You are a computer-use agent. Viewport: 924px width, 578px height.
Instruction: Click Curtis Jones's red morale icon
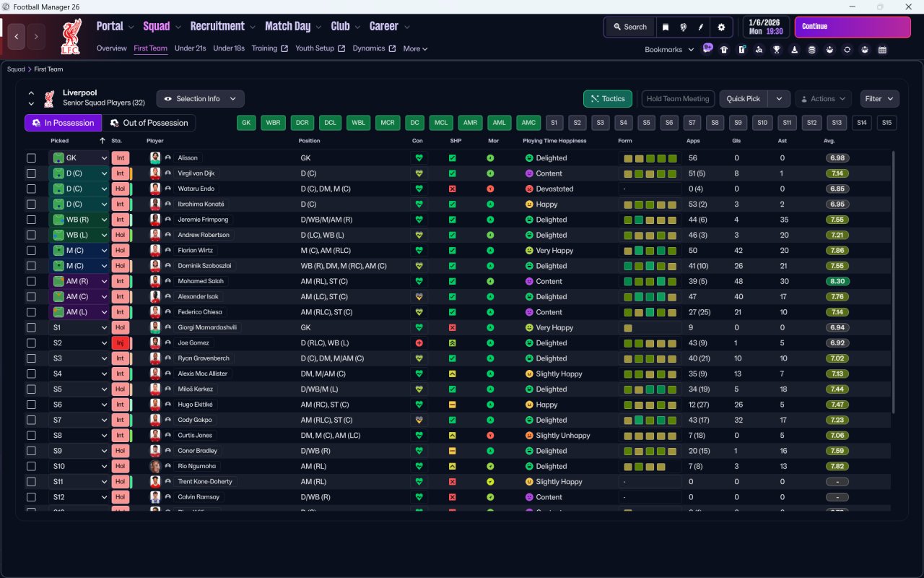click(x=490, y=436)
